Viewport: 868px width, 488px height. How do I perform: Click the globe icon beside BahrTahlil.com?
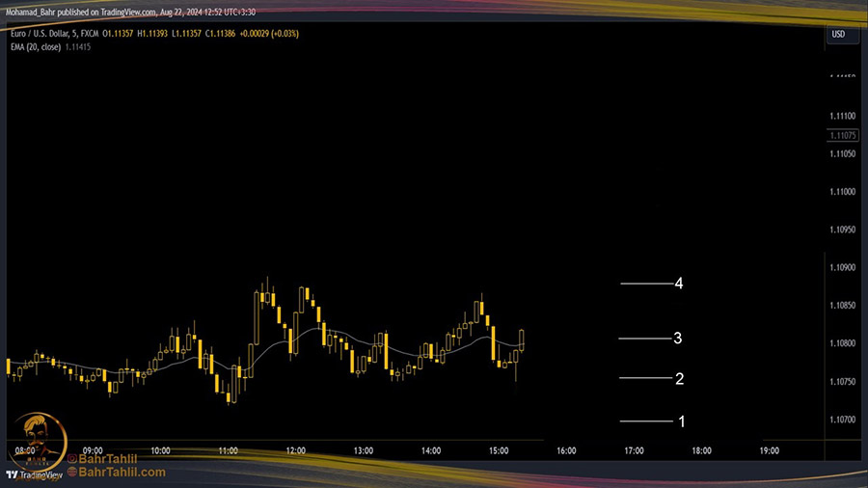[x=72, y=473]
